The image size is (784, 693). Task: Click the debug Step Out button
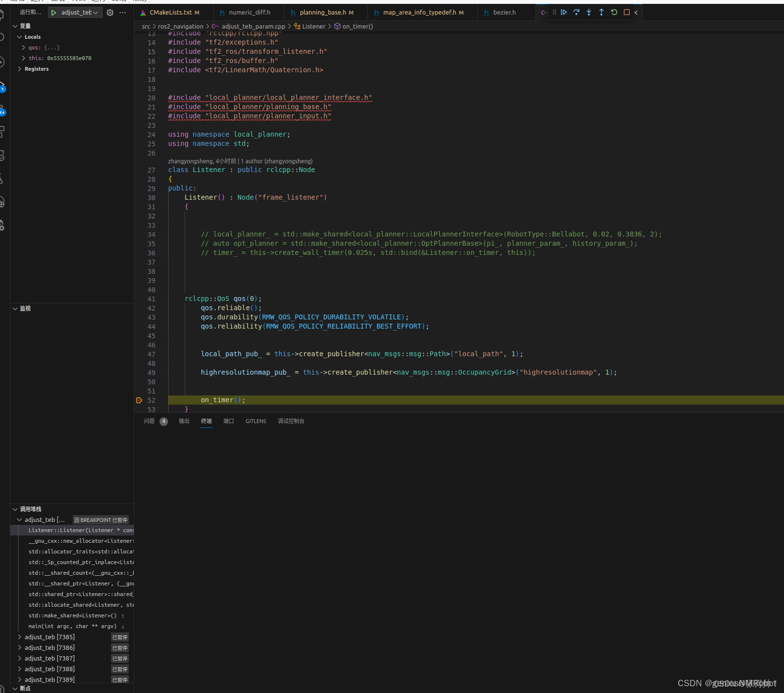coord(601,12)
